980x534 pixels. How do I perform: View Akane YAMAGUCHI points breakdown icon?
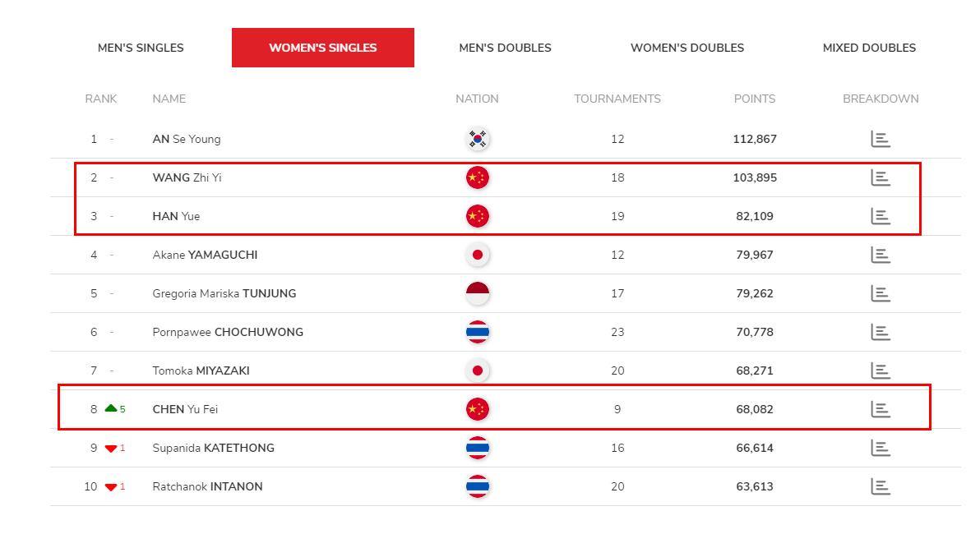pos(880,255)
